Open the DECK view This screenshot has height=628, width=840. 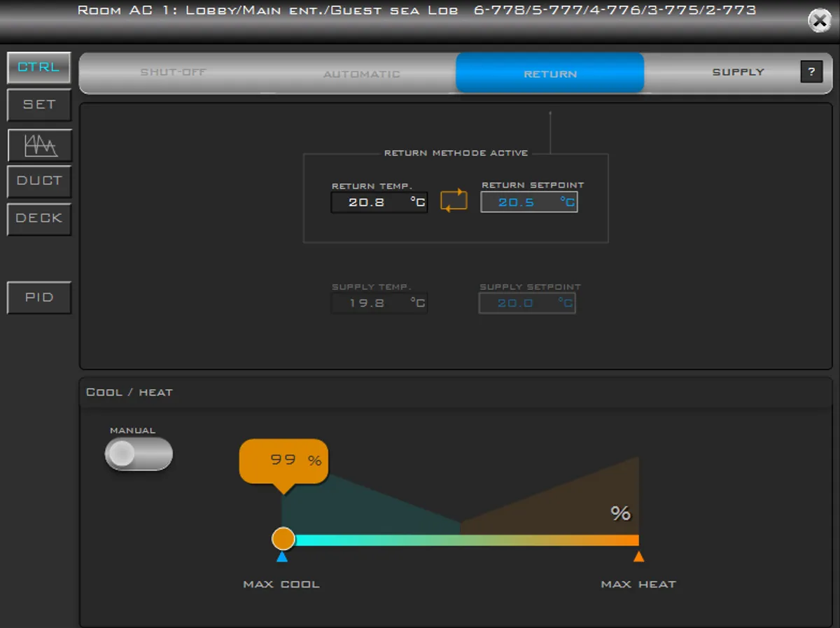click(x=39, y=218)
